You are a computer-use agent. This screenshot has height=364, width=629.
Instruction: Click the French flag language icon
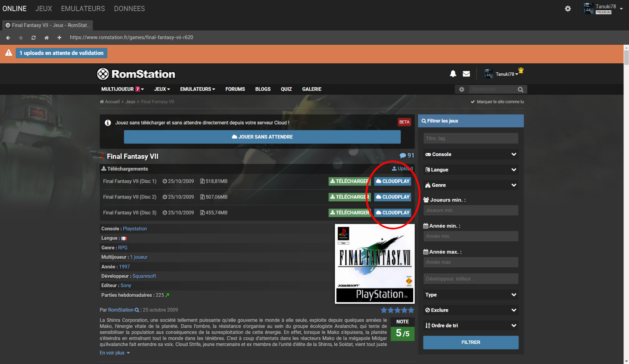(124, 238)
